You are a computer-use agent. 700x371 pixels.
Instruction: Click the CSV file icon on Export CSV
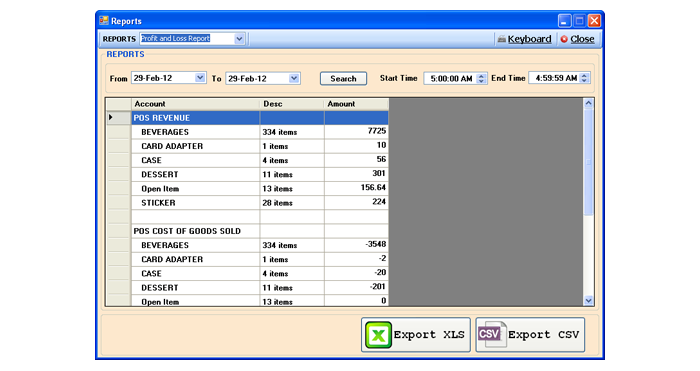coord(492,334)
